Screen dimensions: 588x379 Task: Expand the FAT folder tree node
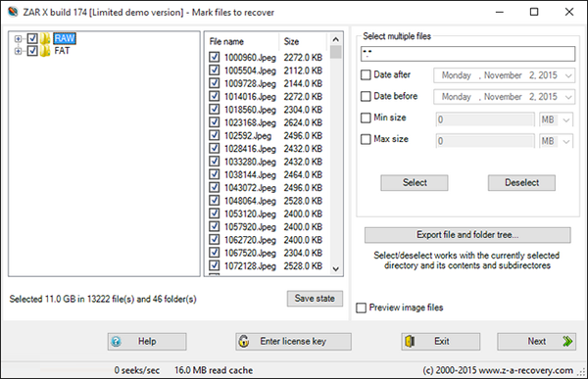tap(18, 51)
